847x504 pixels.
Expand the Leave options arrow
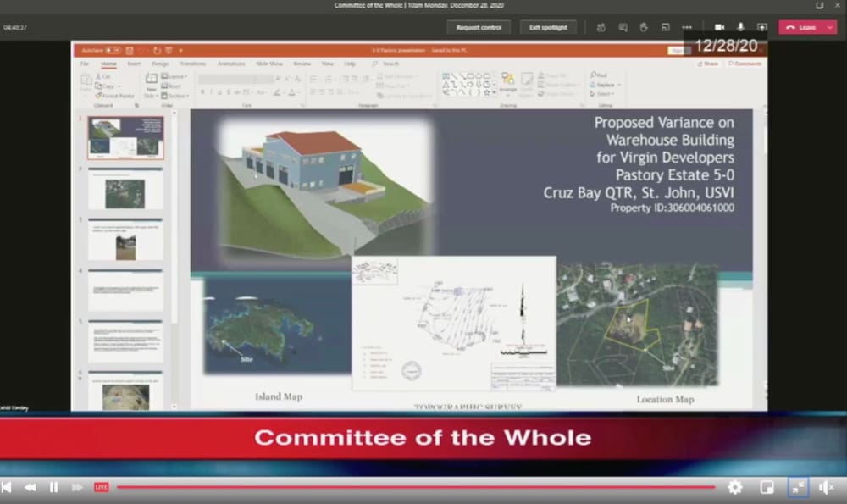point(830,28)
